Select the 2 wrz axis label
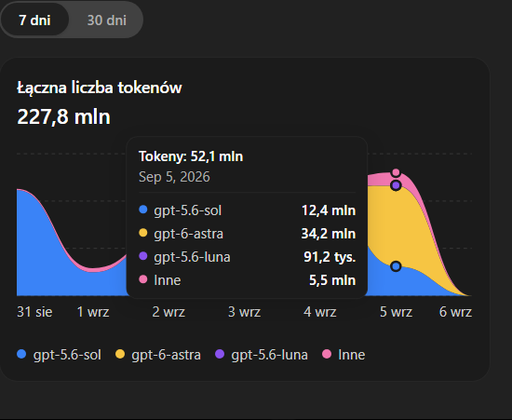Image resolution: width=512 pixels, height=420 pixels. click(168, 312)
